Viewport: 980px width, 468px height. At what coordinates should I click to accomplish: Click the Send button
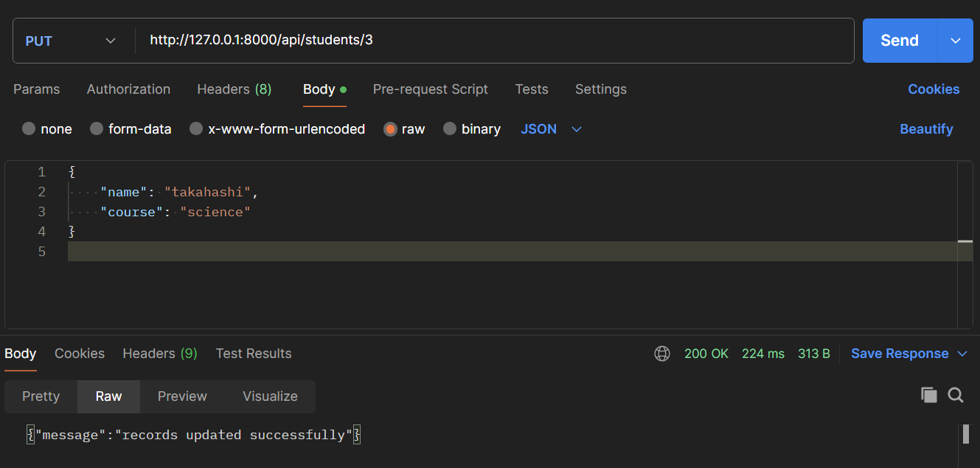899,40
